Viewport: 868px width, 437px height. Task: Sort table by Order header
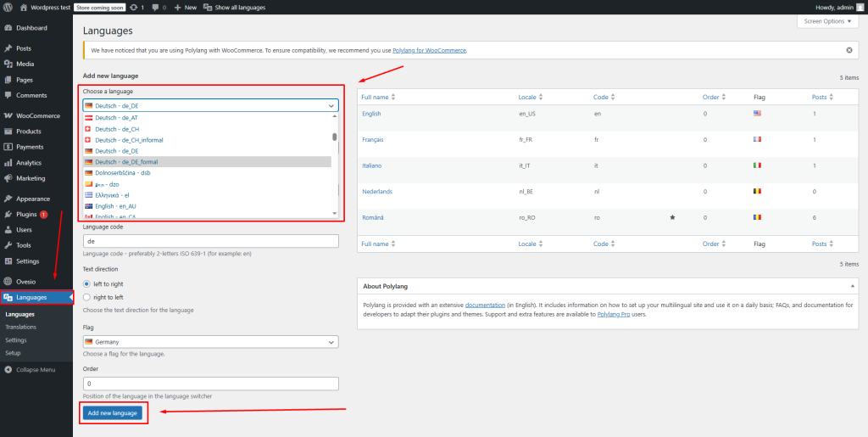714,97
